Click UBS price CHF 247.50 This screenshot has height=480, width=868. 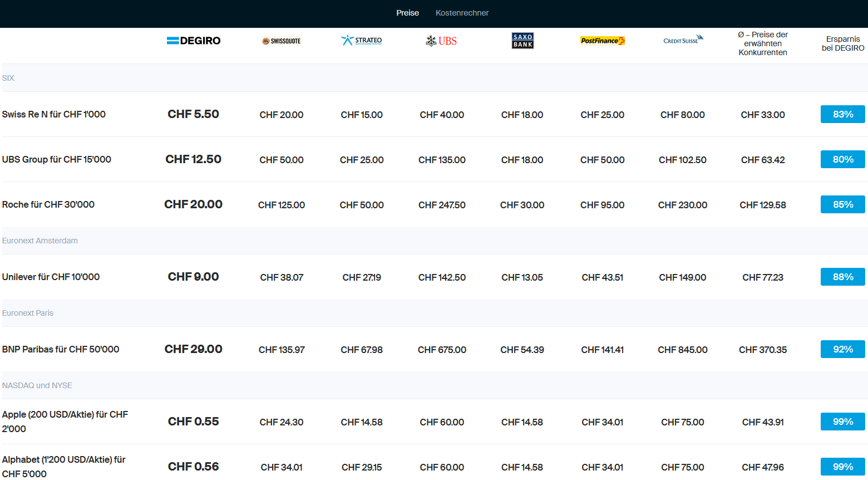(442, 205)
